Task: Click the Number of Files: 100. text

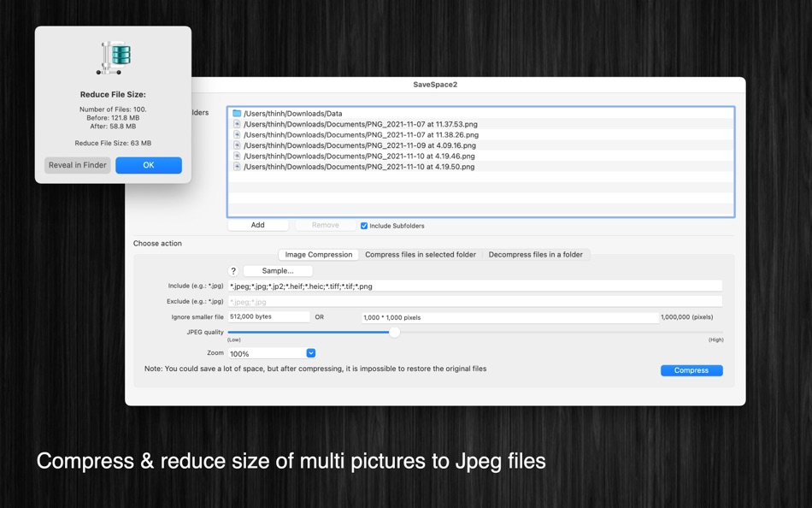Action: point(113,109)
